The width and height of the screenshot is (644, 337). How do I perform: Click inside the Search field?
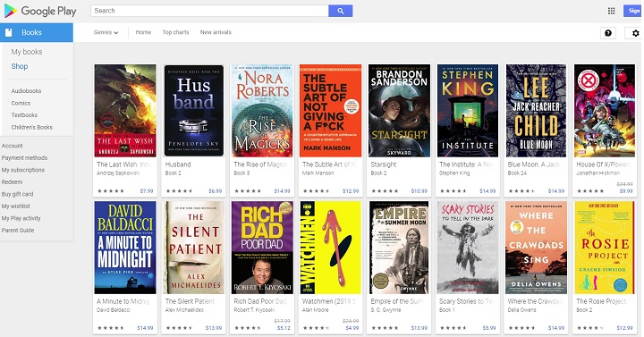(x=209, y=11)
